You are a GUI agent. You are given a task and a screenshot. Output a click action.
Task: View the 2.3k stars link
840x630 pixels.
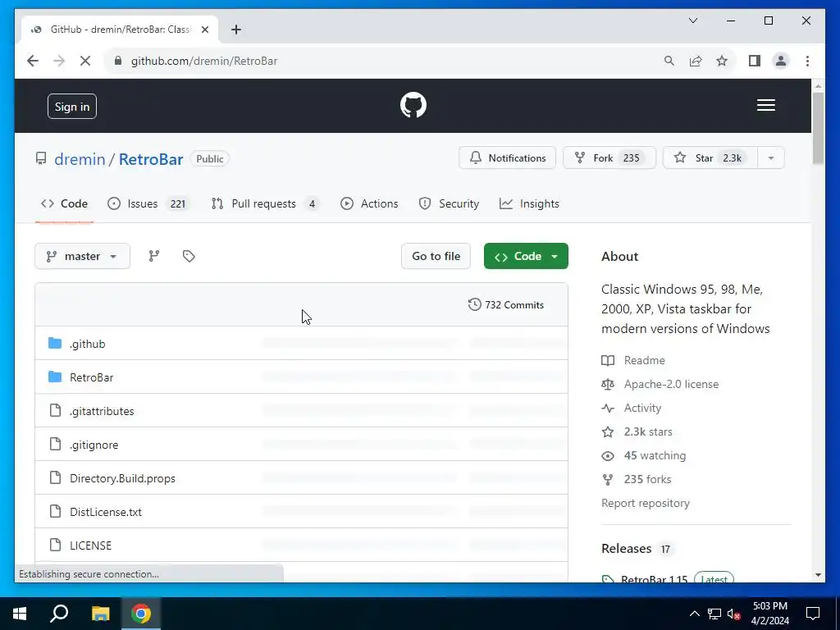[x=648, y=431]
